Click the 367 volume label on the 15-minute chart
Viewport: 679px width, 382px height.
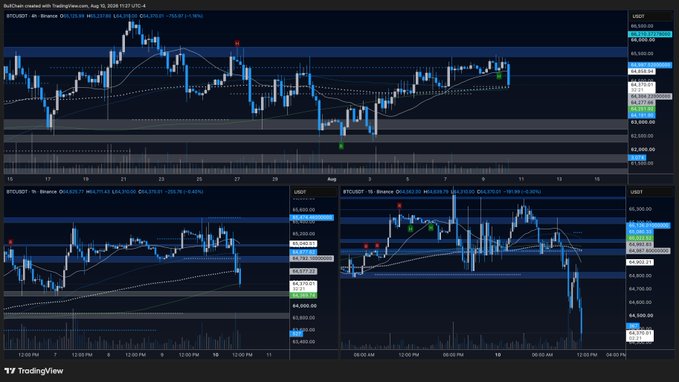[x=633, y=326]
